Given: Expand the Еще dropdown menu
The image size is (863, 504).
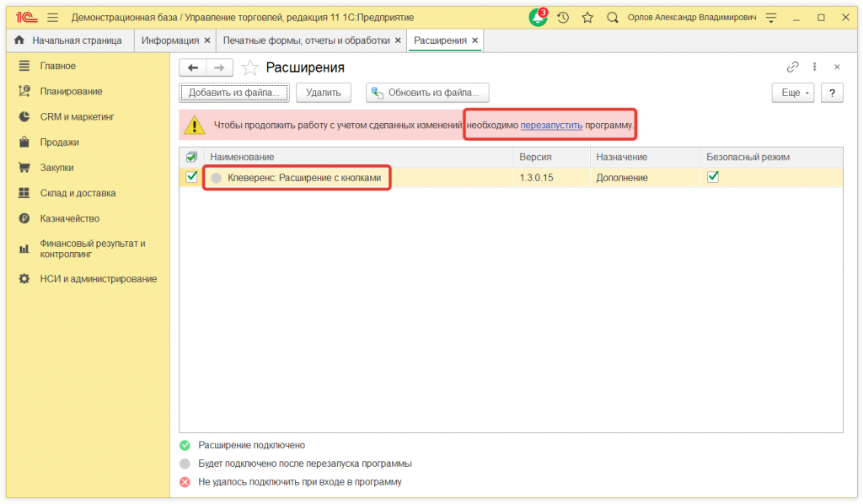Looking at the screenshot, I should coord(793,93).
